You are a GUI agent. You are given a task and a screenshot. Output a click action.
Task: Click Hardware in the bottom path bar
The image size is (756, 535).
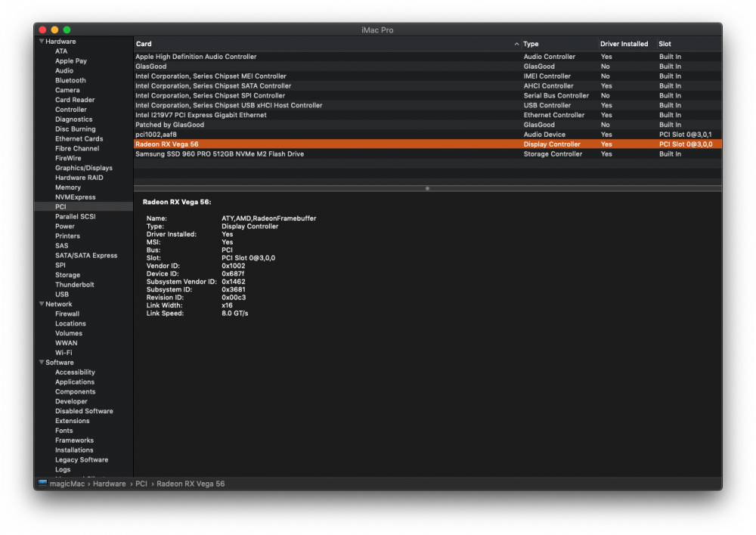click(110, 484)
